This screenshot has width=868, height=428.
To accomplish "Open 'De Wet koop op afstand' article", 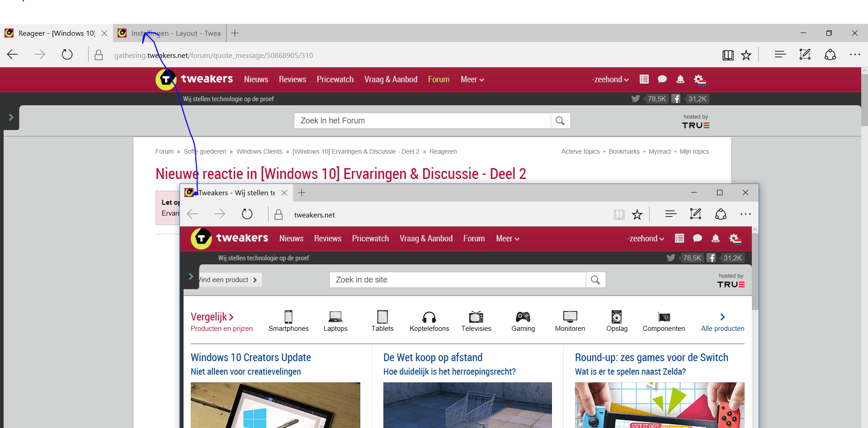I will [433, 357].
